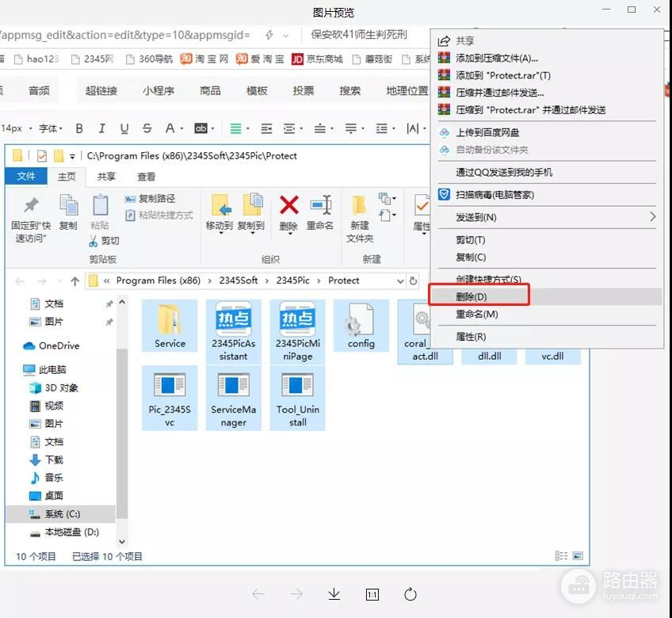The height and width of the screenshot is (618, 672).
Task: Show the image at 1:1 actual size
Action: tap(372, 594)
